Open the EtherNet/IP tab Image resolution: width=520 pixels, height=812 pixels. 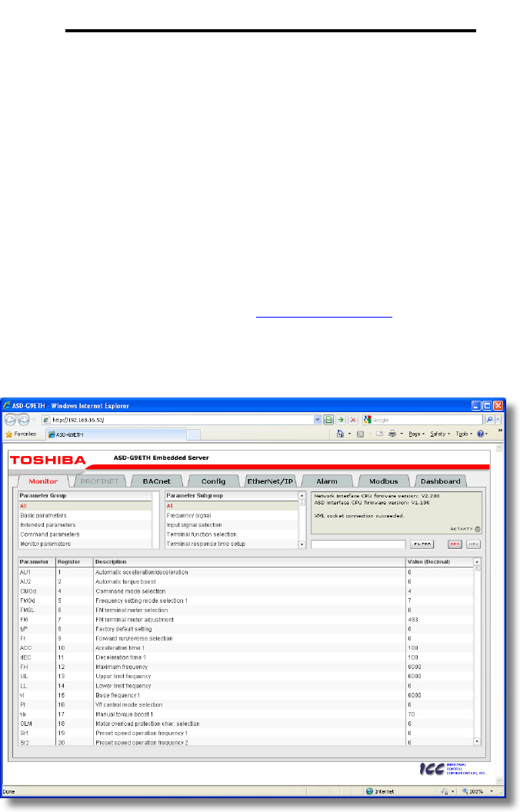click(270, 481)
